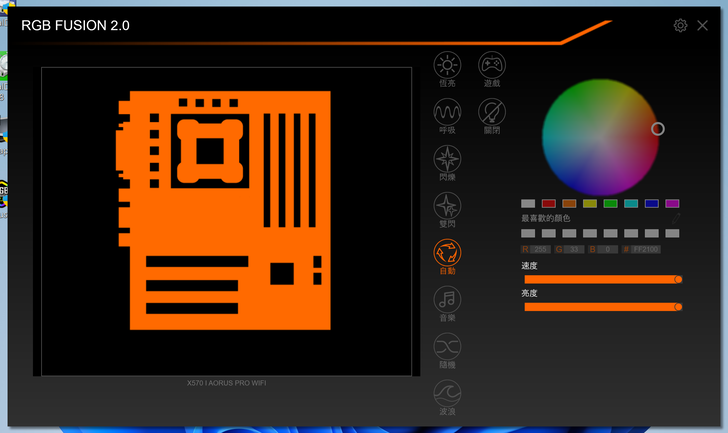
Task: Choose the purple preset color swatch
Action: pyautogui.click(x=672, y=203)
